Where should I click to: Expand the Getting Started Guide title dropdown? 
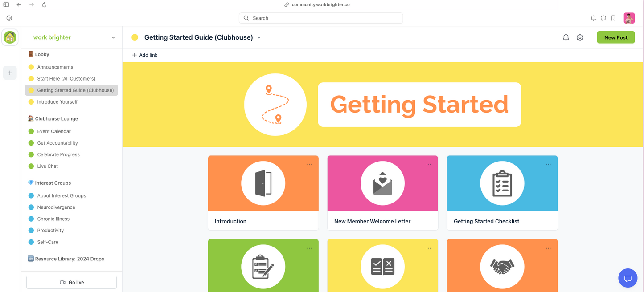pos(258,38)
